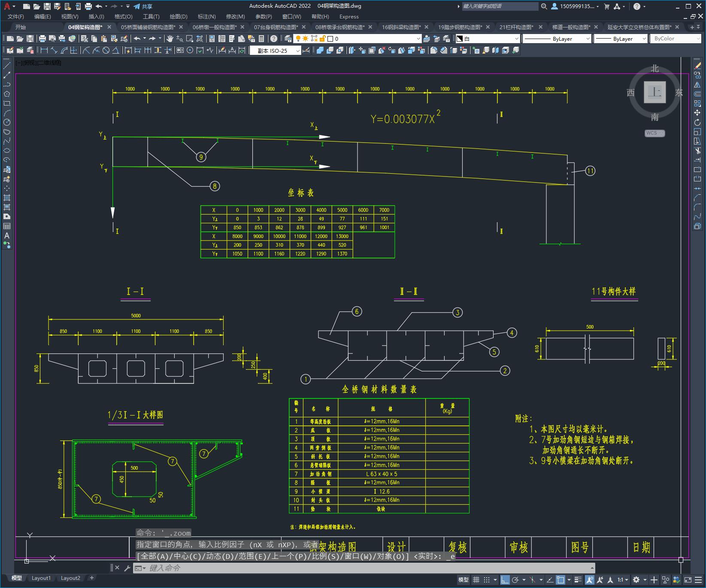Toggle the drawing grid display

coord(476,580)
